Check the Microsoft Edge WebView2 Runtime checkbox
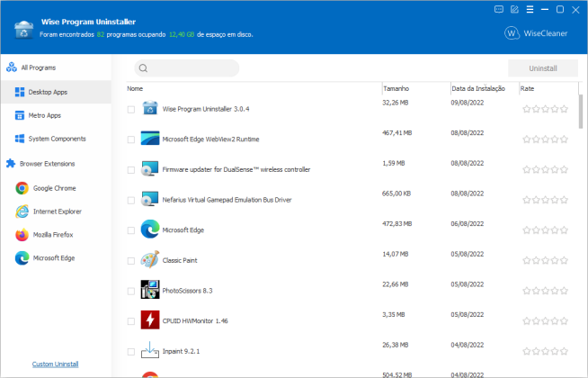The width and height of the screenshot is (588, 378). click(131, 139)
